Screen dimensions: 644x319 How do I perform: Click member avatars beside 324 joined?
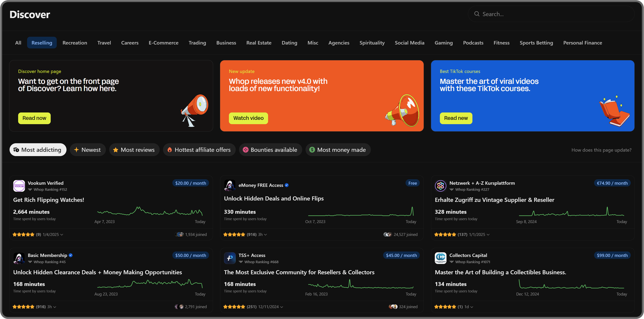pyautogui.click(x=393, y=307)
